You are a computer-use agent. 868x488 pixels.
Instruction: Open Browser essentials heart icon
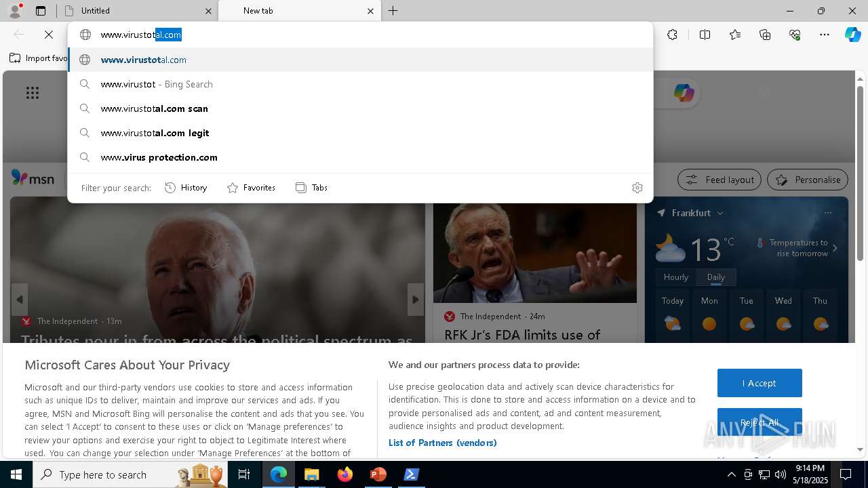(x=795, y=35)
